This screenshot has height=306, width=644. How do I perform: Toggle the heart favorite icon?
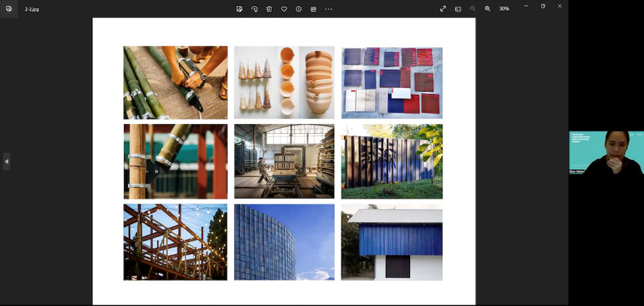tap(284, 8)
